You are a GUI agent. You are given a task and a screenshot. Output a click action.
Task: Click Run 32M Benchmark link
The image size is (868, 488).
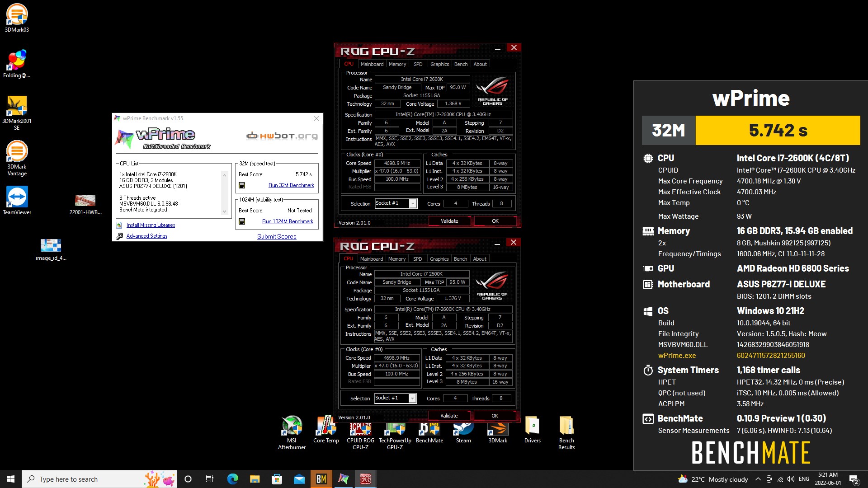point(291,185)
